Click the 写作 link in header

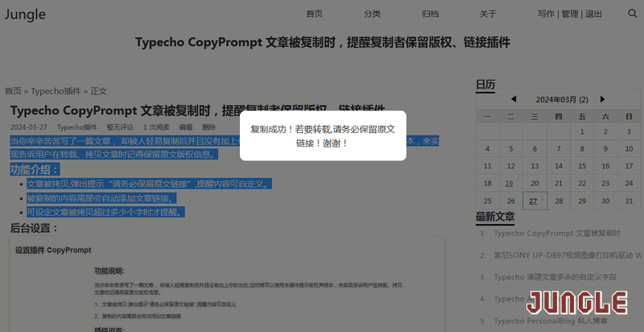click(x=546, y=14)
